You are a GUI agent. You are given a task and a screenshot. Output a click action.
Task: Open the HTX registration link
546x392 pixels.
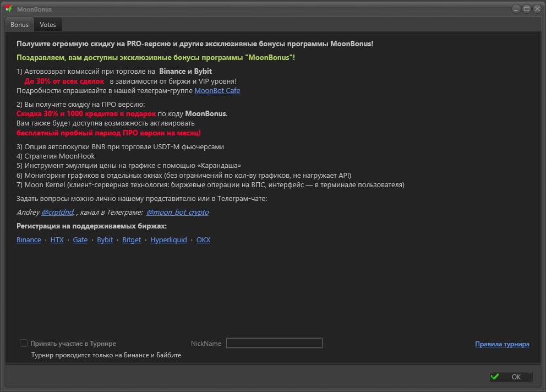click(57, 239)
